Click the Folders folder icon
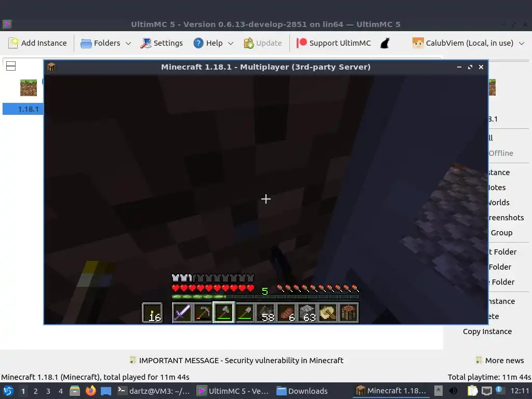 click(x=86, y=44)
